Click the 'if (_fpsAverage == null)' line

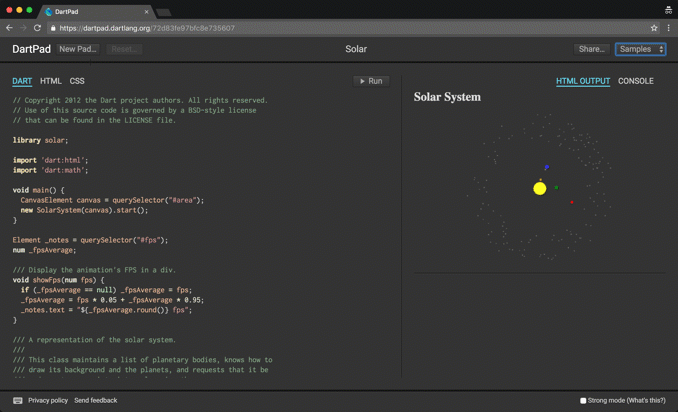point(106,290)
